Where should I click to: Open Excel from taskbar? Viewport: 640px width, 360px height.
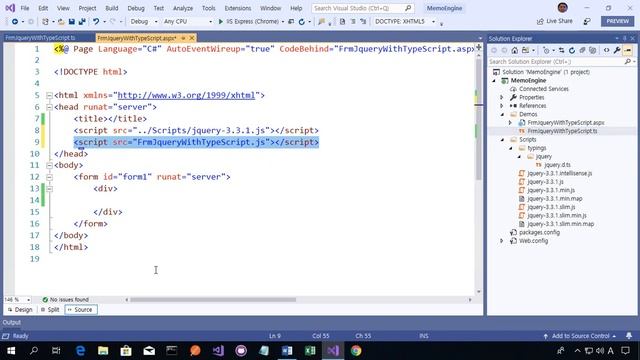310,351
